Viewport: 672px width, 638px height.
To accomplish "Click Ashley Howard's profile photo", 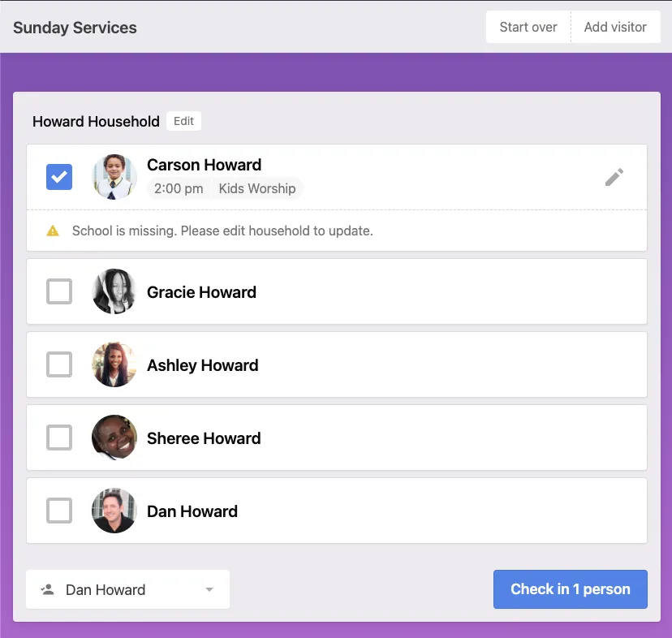I will coord(114,364).
